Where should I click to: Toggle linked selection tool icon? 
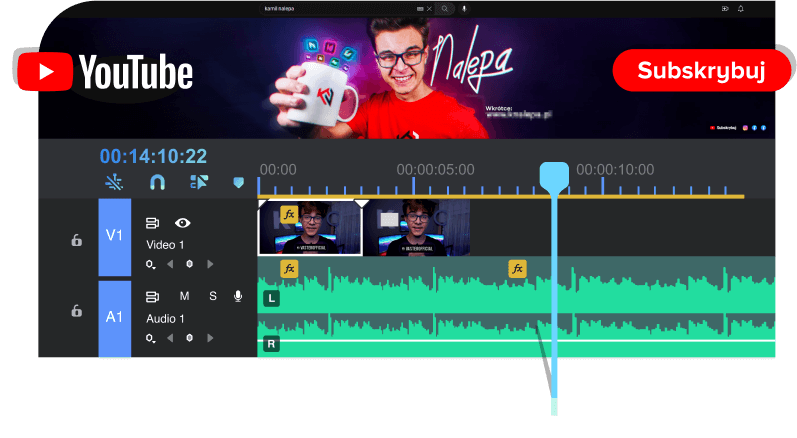(199, 182)
